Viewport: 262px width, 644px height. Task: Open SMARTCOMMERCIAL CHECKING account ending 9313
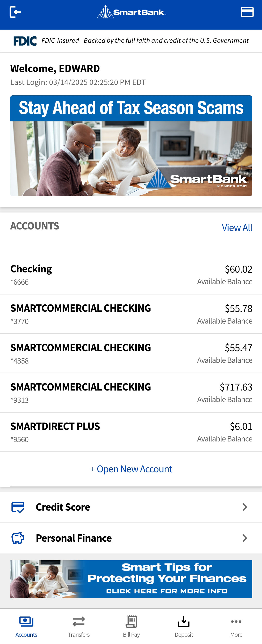(x=131, y=393)
